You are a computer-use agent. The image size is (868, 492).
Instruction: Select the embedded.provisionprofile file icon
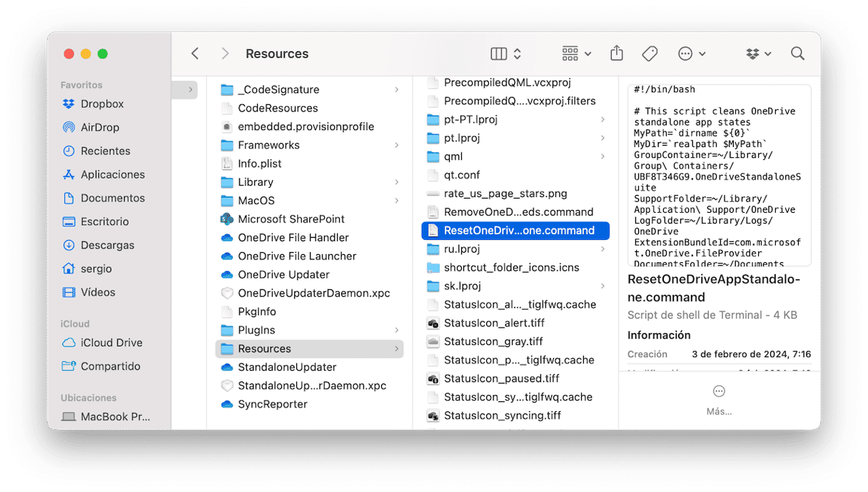[x=227, y=126]
